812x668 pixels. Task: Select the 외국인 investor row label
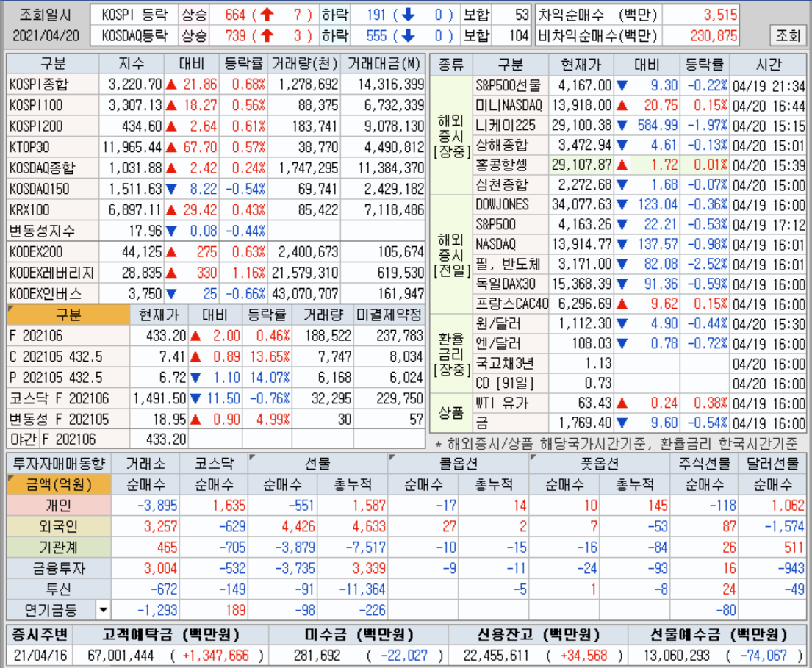click(59, 527)
